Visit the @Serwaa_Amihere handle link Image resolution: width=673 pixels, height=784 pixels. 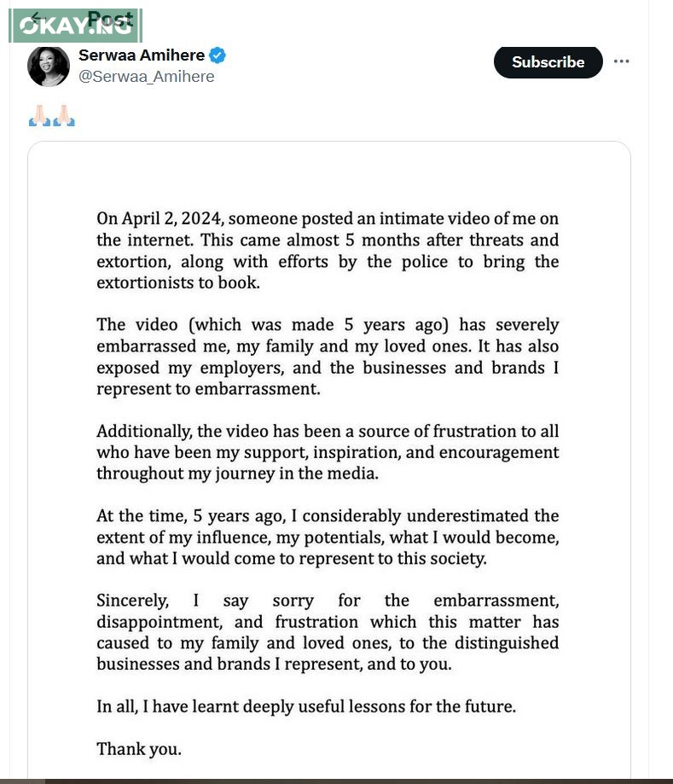[147, 77]
